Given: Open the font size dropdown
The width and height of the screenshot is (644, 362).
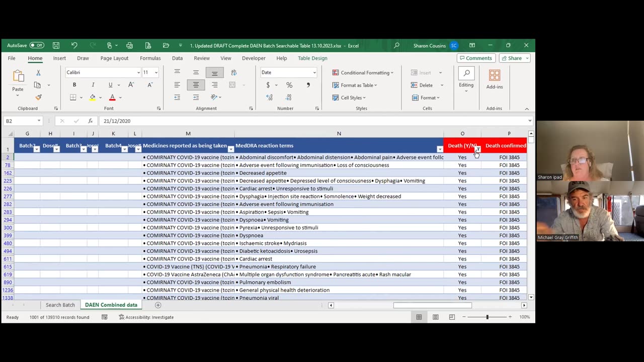Looking at the screenshot, I should pos(156,72).
